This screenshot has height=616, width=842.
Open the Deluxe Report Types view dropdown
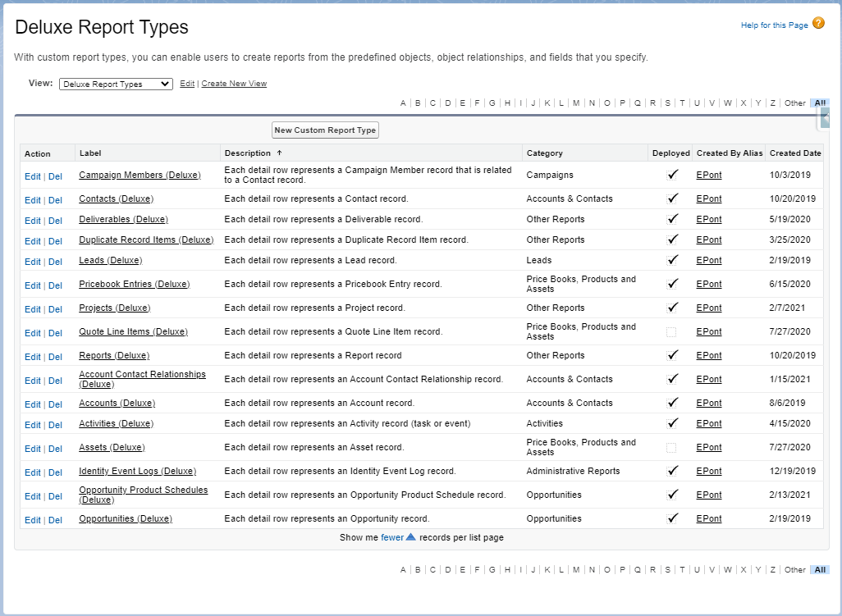tap(115, 83)
